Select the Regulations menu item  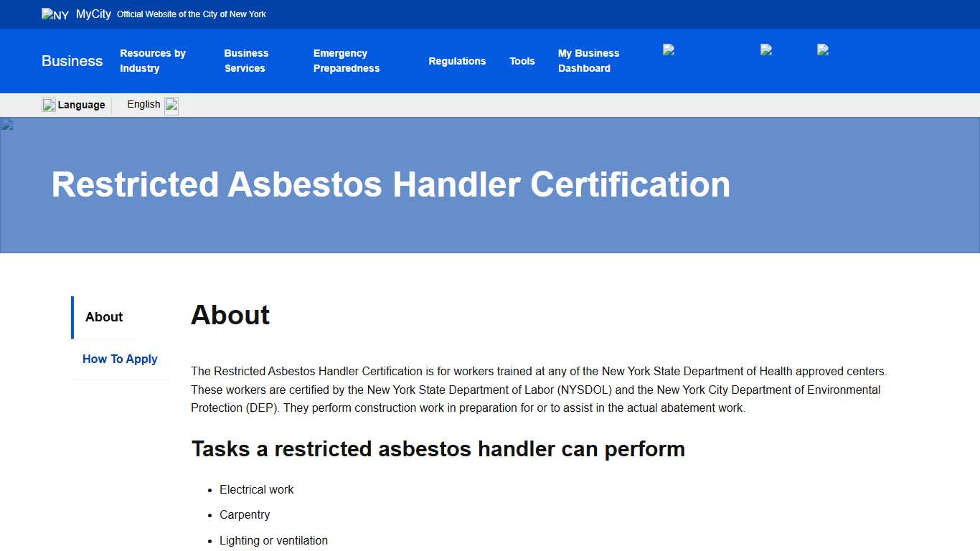point(457,61)
